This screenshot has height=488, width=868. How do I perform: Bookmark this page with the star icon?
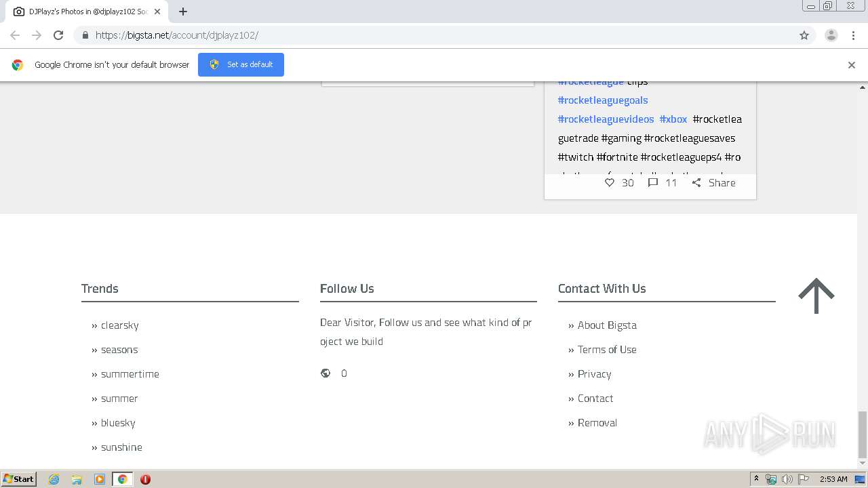click(804, 35)
